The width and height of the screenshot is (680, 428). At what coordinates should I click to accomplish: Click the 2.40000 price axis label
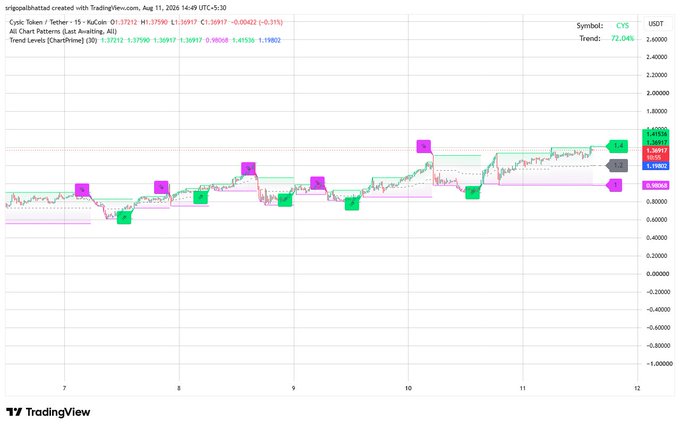pos(656,57)
